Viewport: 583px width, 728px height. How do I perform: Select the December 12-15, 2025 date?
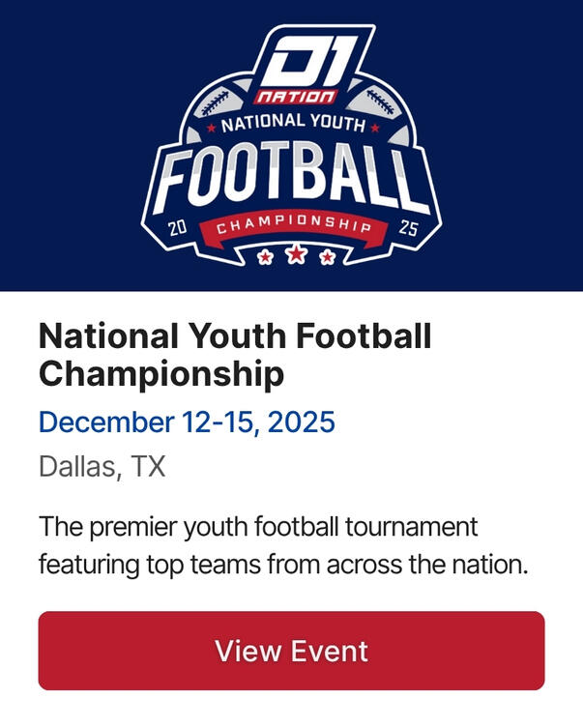pos(187,422)
